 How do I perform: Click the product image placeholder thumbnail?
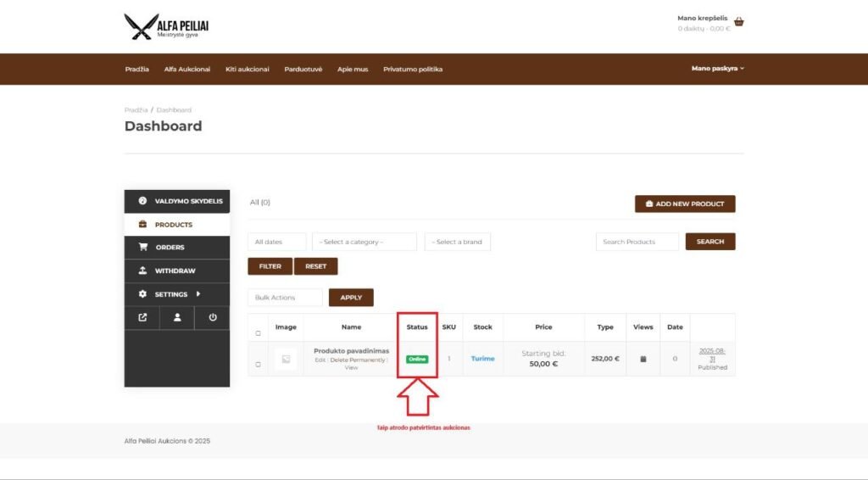tap(286, 360)
